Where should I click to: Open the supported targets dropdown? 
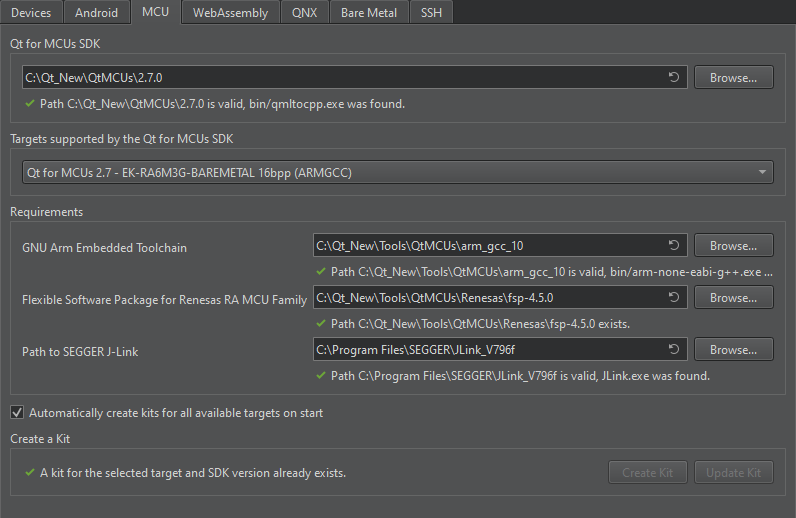[397, 173]
